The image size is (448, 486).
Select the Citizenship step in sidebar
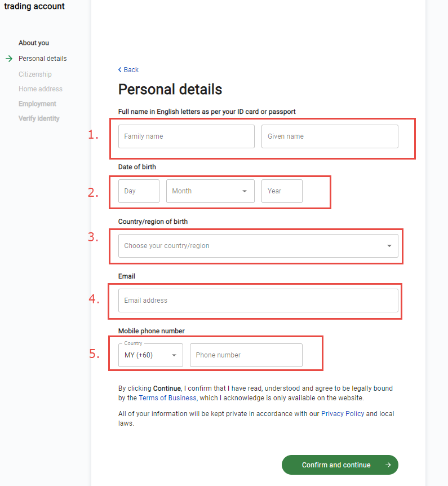35,74
